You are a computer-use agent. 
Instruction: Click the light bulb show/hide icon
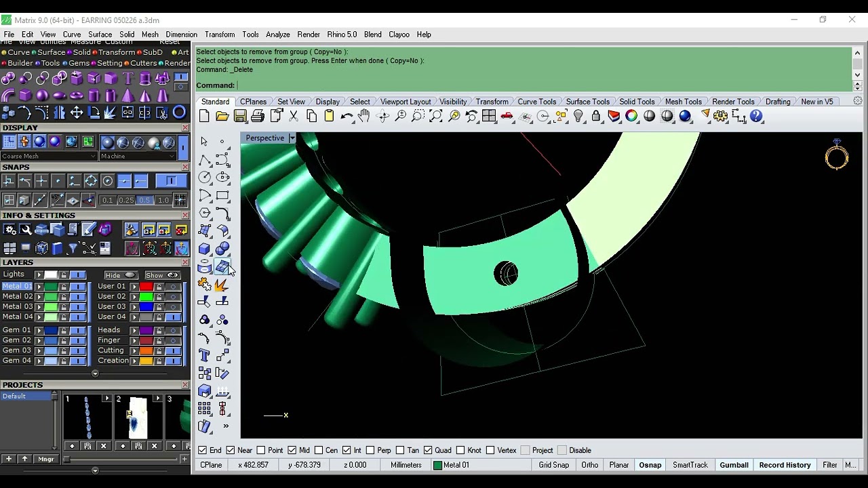(578, 117)
